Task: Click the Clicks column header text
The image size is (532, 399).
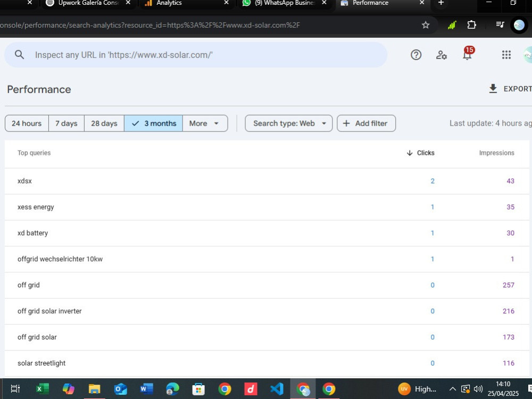Action: coord(426,153)
